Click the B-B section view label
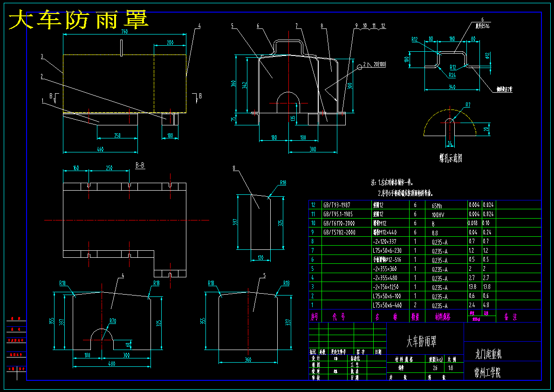Screen dimensions: 554x392 140,165
